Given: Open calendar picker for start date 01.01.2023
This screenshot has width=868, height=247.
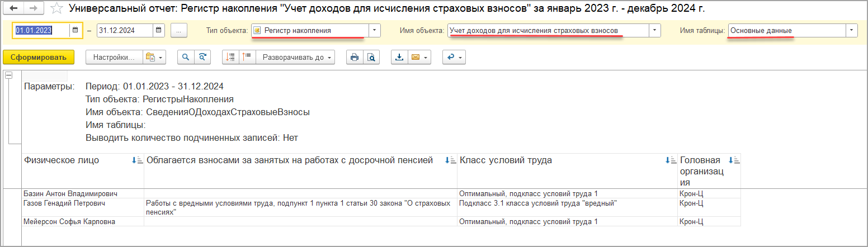Looking at the screenshot, I should (75, 31).
